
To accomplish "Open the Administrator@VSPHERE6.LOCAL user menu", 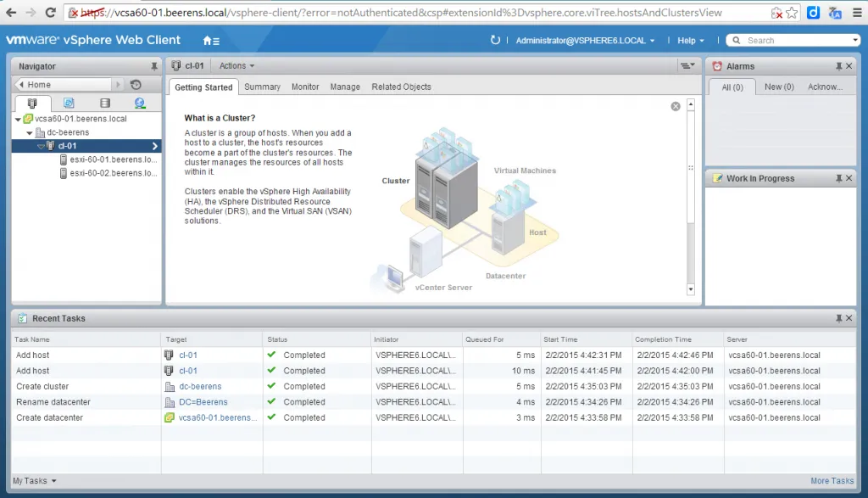I will click(x=585, y=41).
